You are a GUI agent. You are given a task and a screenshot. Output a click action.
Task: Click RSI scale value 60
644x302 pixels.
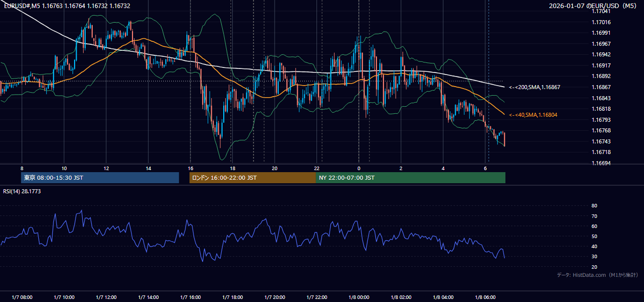tap(595, 226)
